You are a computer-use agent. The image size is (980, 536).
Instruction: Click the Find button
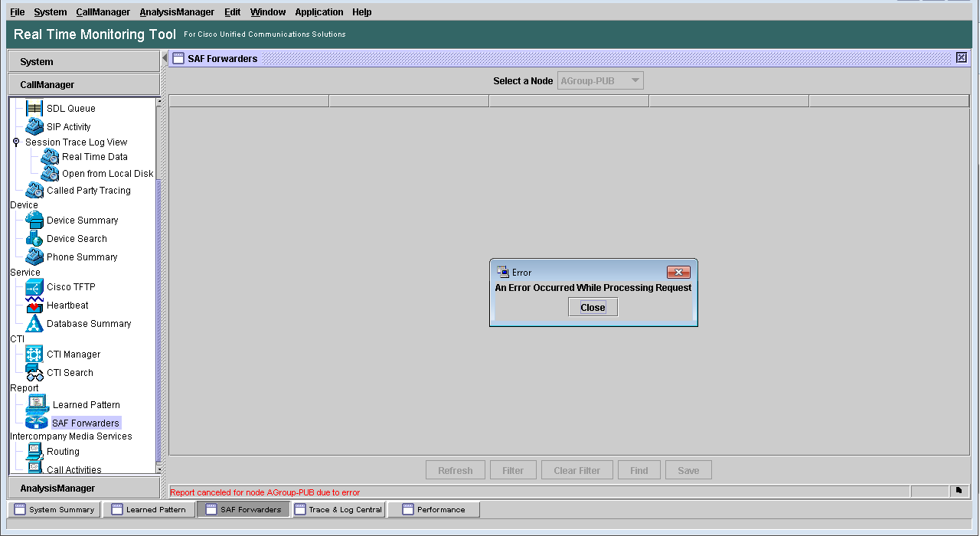click(639, 470)
